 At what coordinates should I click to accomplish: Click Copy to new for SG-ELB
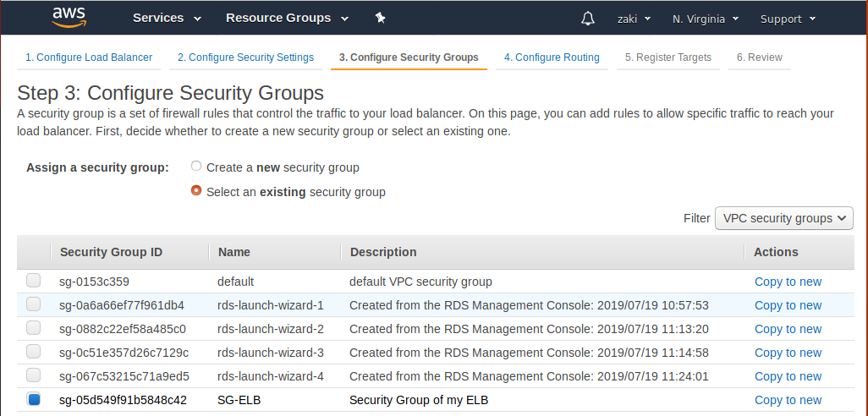[788, 400]
